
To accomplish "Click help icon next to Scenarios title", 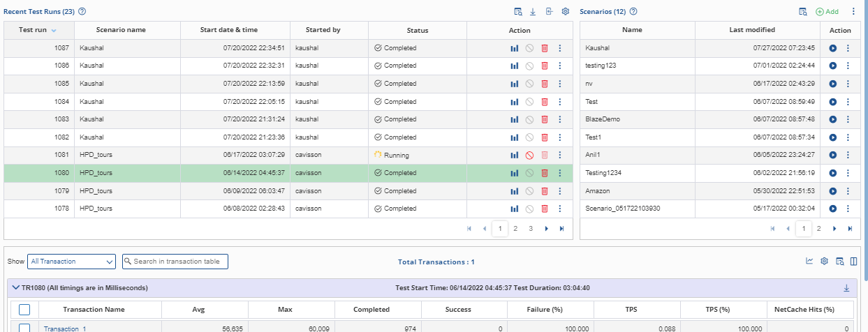I will point(633,12).
